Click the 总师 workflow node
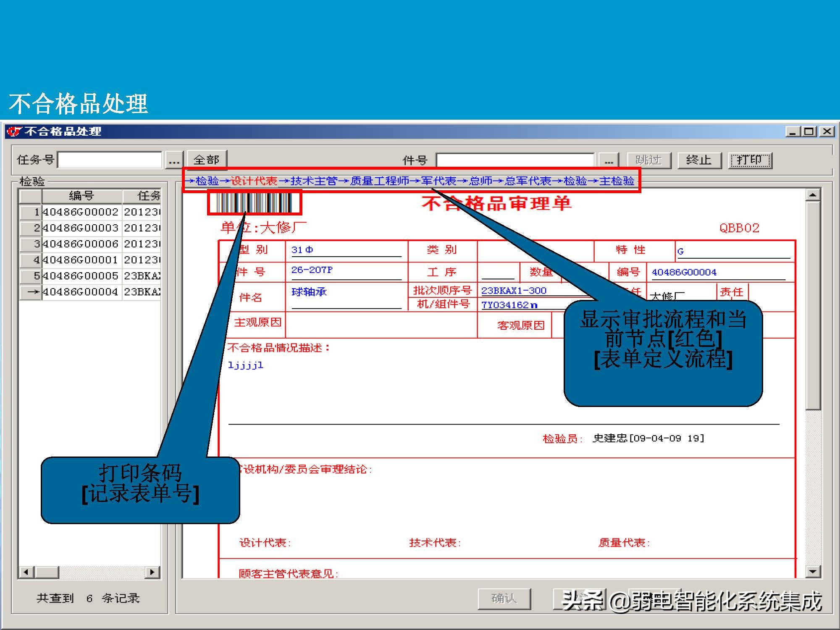The height and width of the screenshot is (630, 840). (x=480, y=181)
